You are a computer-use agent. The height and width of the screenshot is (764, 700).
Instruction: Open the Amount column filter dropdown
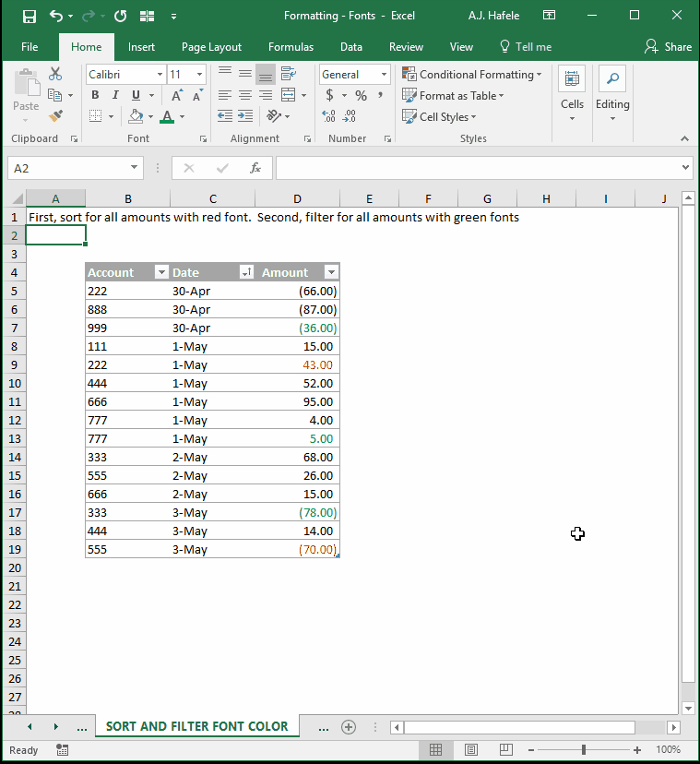pyautogui.click(x=331, y=272)
